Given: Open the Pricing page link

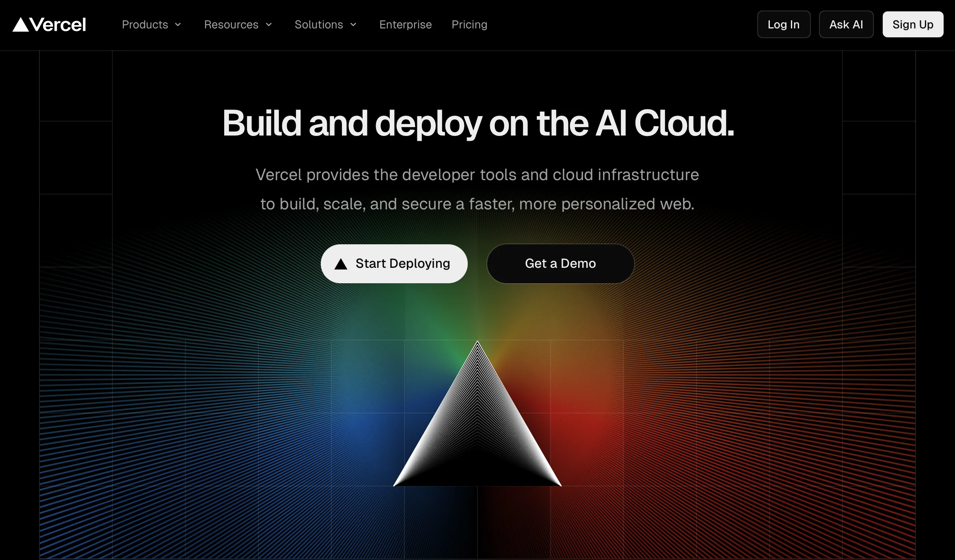Looking at the screenshot, I should 469,25.
